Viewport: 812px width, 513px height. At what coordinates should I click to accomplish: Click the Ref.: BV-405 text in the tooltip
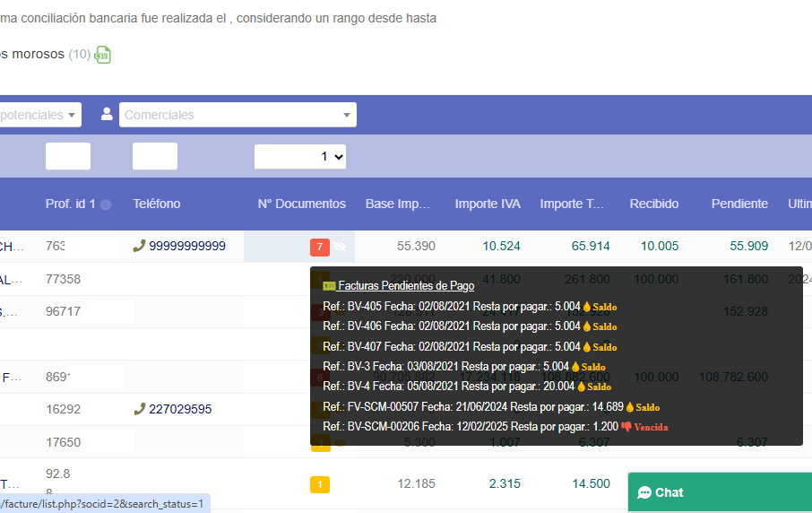[352, 307]
